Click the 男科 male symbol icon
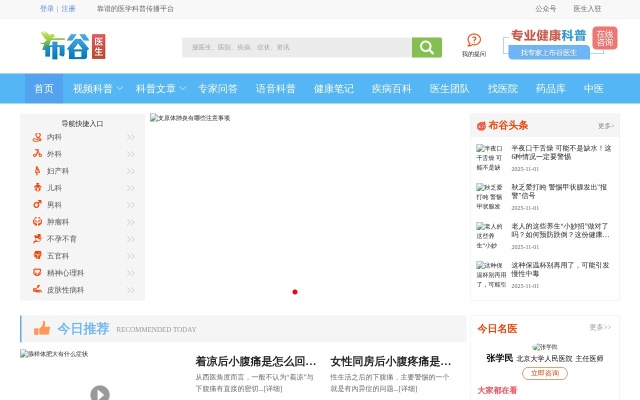This screenshot has width=640, height=400. 37,205
